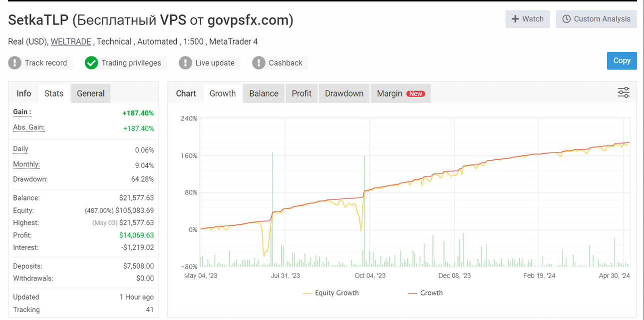Toggle the Growth legend series
The width and height of the screenshot is (644, 320).
tap(425, 293)
